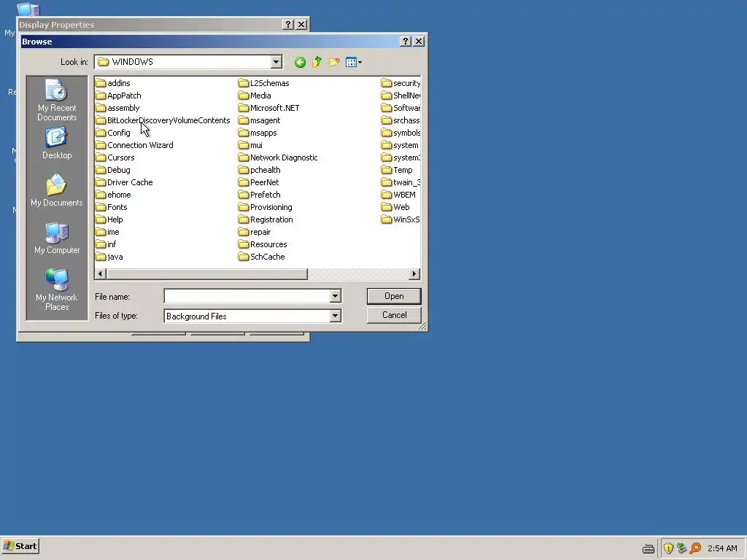Select the PeerNet folder
This screenshot has height=560, width=747.
point(259,182)
